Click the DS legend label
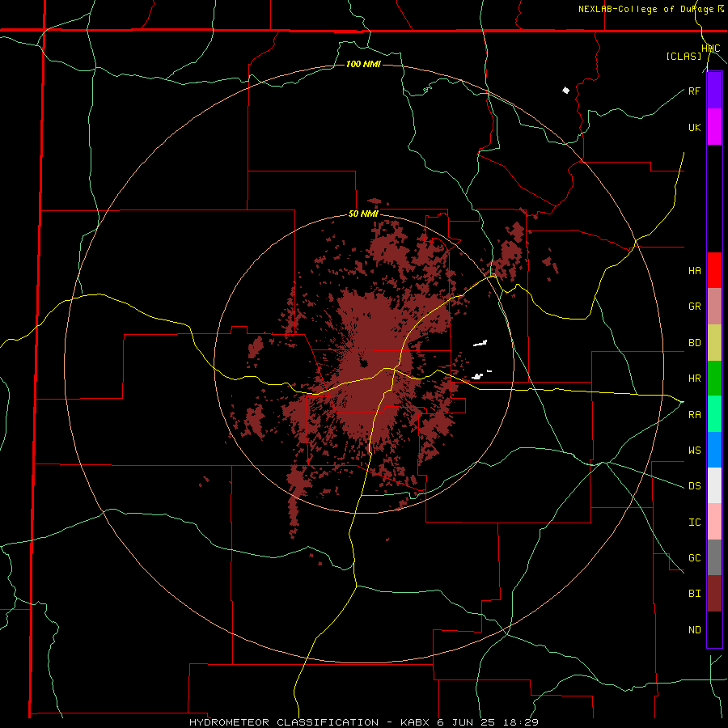The image size is (728, 728). pyautogui.click(x=694, y=486)
